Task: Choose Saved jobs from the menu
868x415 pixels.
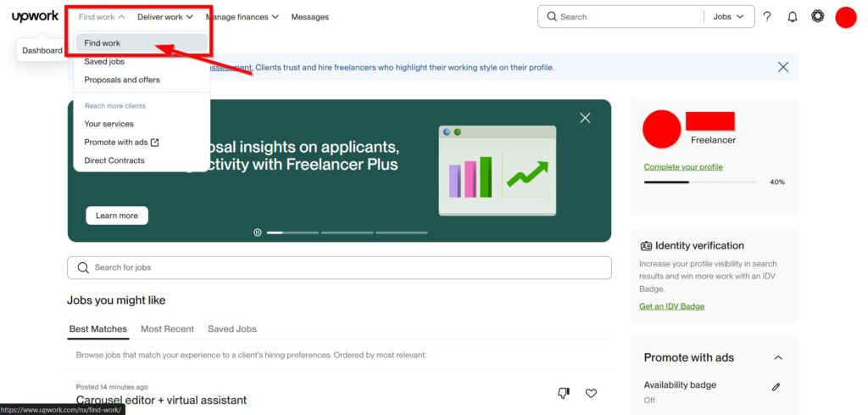Action: pos(104,61)
